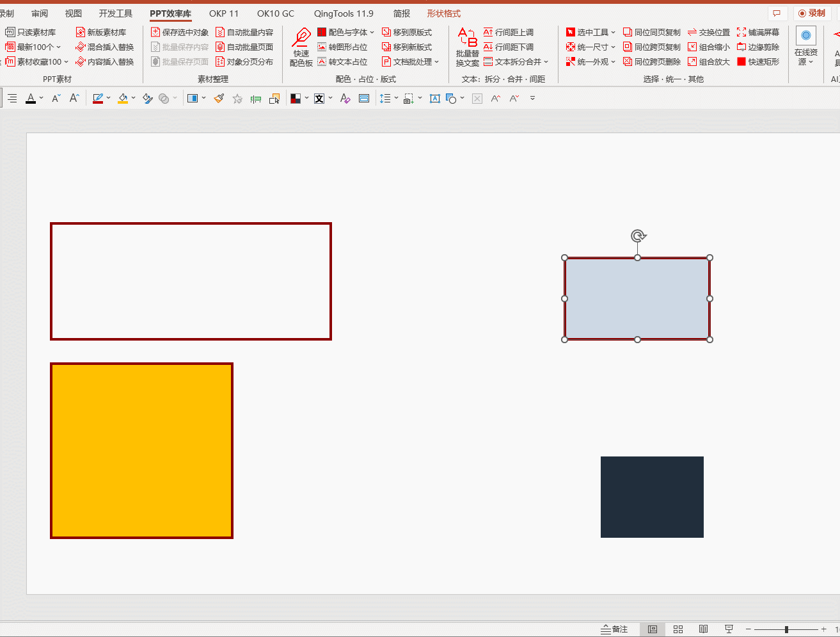Image resolution: width=840 pixels, height=637 pixels.
Task: Click 同位同页复制 button
Action: (x=652, y=32)
